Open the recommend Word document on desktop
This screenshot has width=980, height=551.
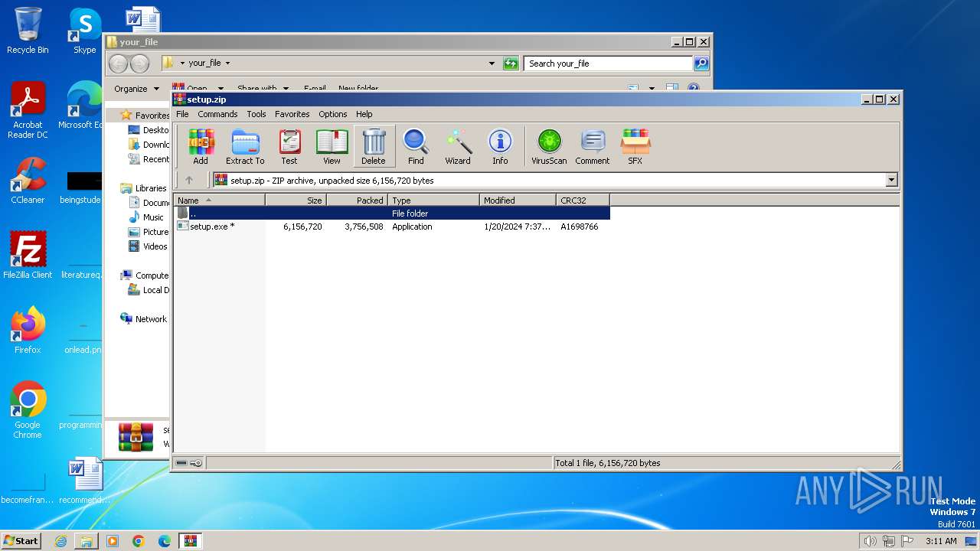click(84, 481)
